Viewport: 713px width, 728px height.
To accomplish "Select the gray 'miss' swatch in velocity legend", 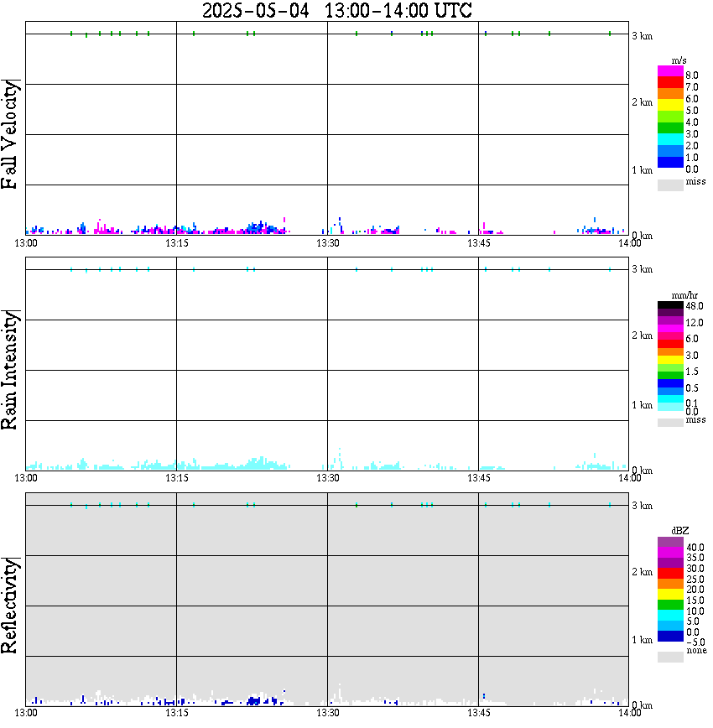I will click(x=670, y=185).
